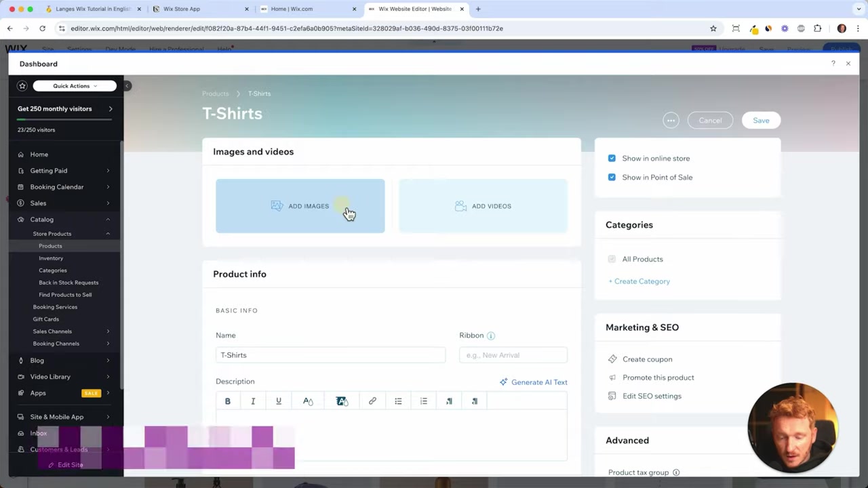Open the browser extensions puzzle icon

[x=817, y=28]
